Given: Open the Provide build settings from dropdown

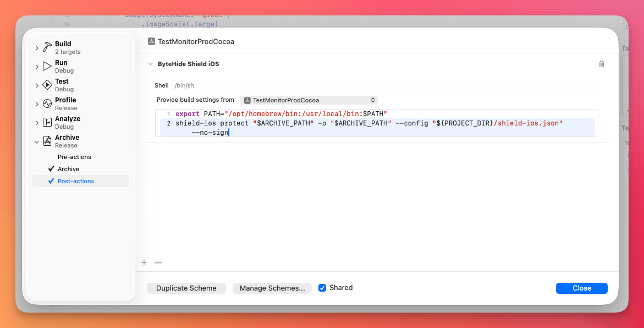Looking at the screenshot, I should 308,100.
